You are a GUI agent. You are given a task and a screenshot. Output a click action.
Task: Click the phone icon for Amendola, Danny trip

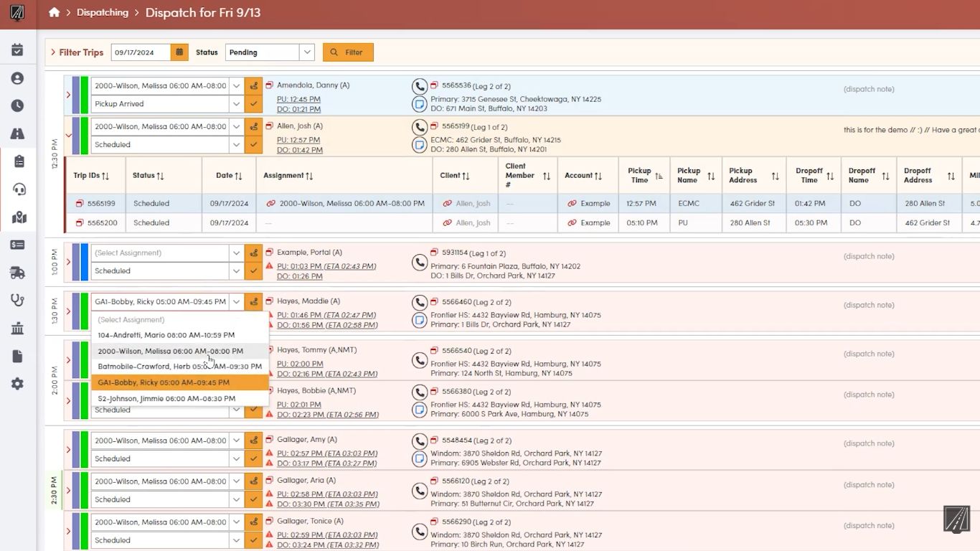pos(420,87)
